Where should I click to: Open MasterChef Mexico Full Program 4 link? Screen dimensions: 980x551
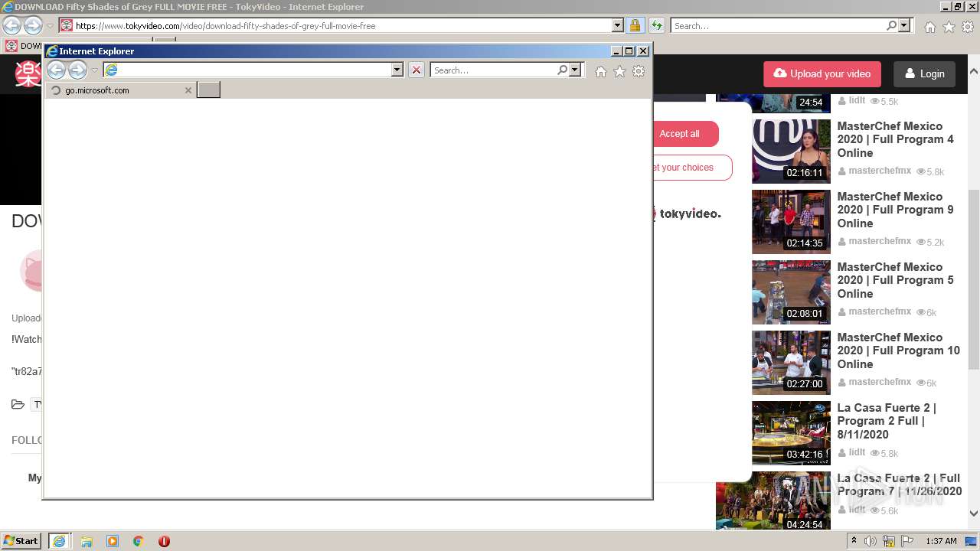tap(895, 139)
